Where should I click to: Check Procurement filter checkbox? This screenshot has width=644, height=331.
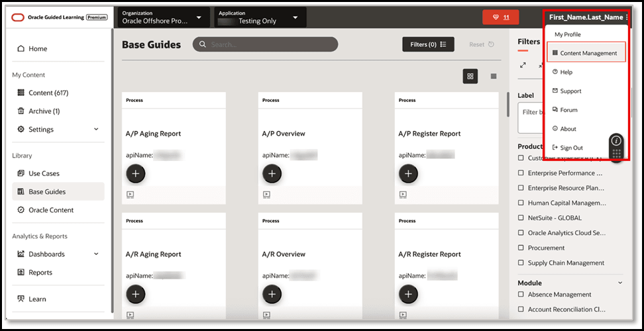click(x=521, y=248)
